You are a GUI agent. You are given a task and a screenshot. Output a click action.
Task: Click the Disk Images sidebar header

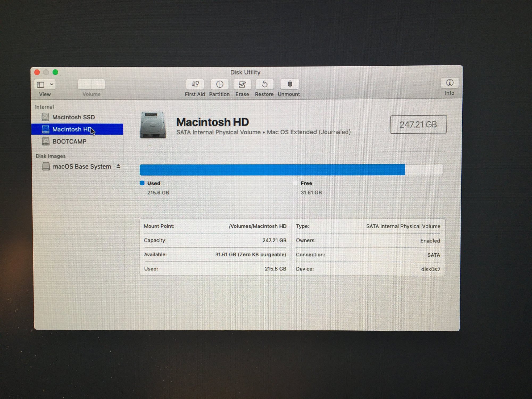tap(51, 156)
